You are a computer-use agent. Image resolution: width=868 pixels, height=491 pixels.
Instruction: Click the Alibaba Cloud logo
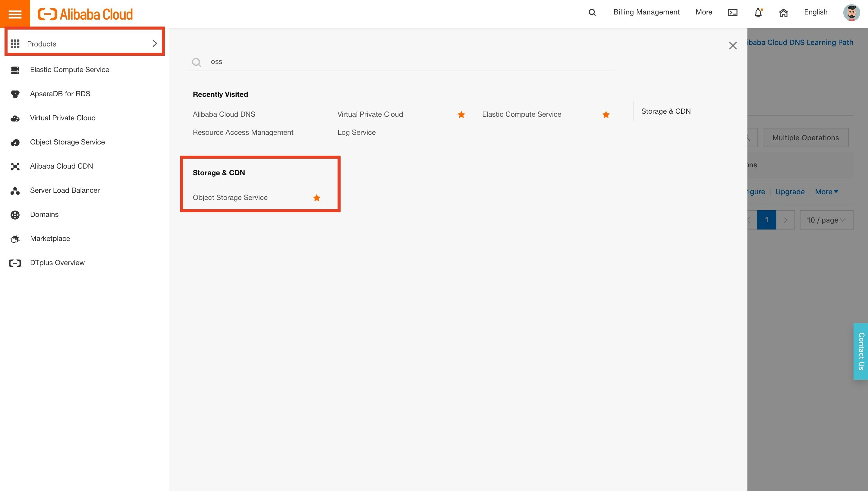[x=85, y=14]
